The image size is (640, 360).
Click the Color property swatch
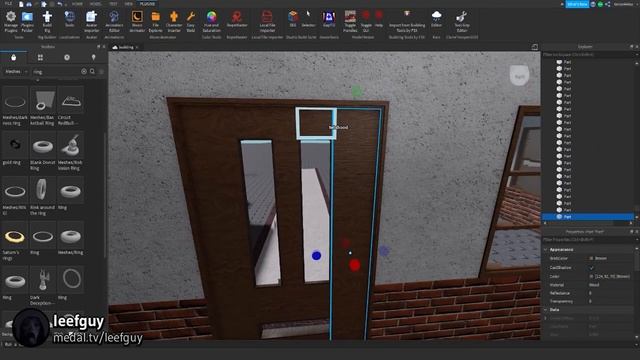(591, 276)
